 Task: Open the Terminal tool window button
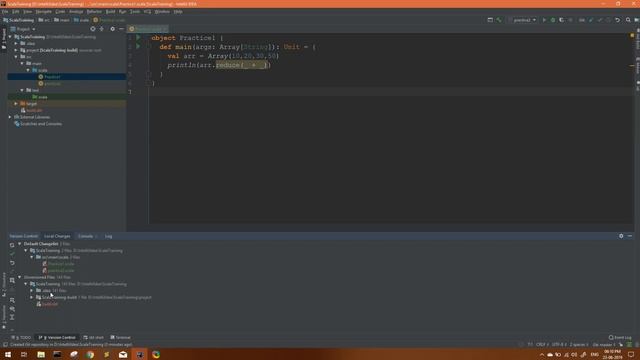[120, 338]
